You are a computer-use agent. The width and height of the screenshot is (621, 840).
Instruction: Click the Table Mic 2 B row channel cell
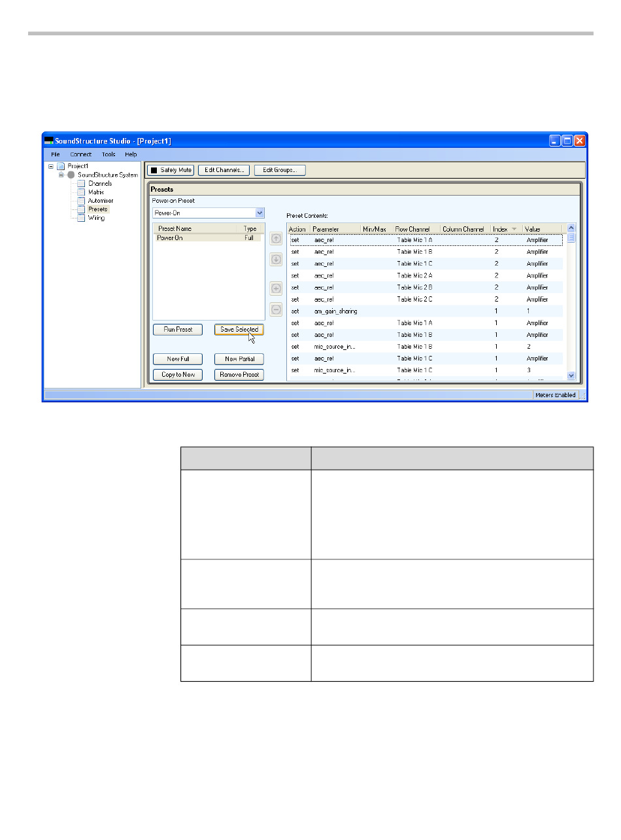(x=414, y=287)
